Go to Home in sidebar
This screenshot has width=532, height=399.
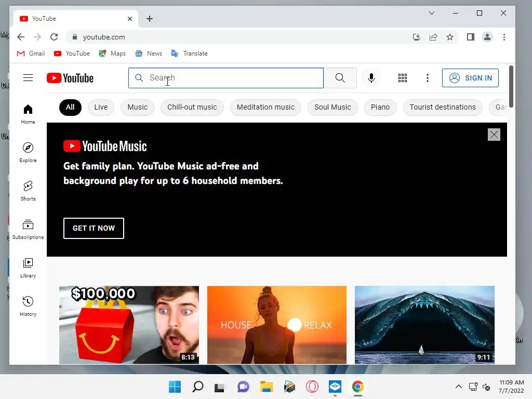(28, 114)
